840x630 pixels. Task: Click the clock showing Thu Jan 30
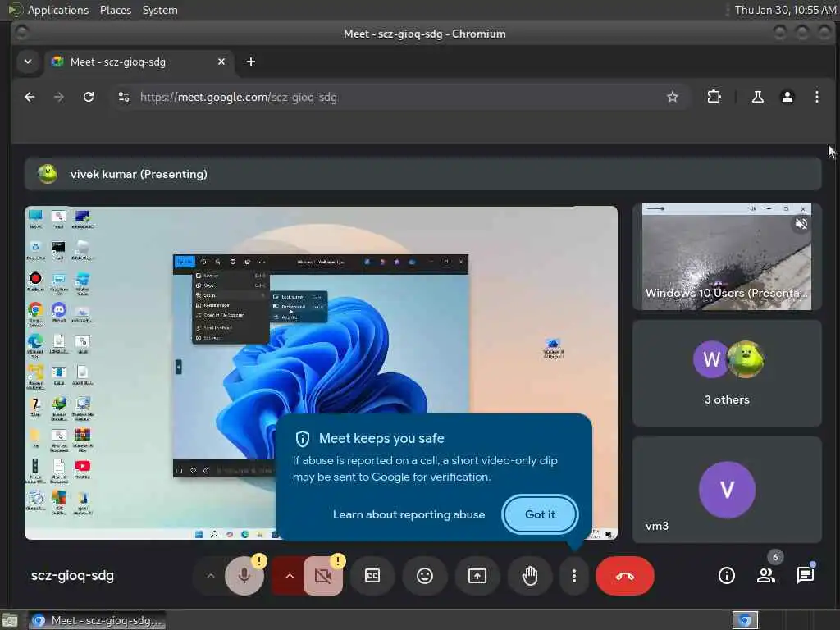(x=785, y=10)
